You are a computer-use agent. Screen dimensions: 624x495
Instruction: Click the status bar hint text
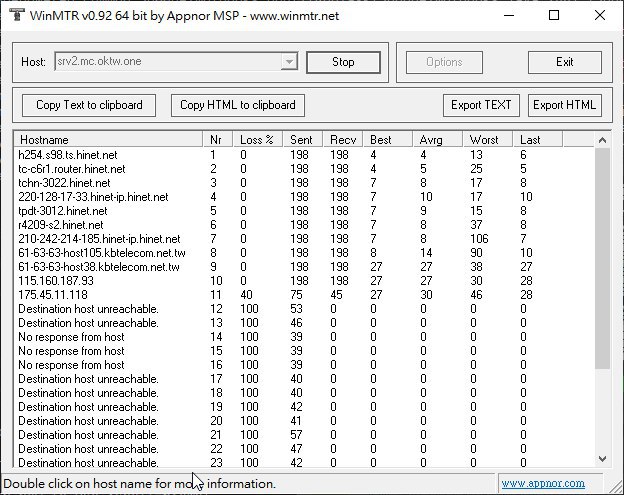[139, 483]
